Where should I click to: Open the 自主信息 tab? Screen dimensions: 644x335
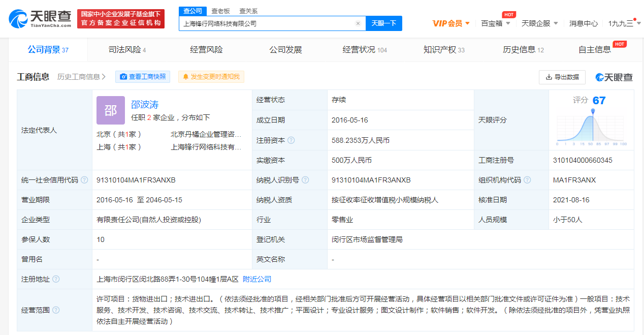[x=595, y=50]
